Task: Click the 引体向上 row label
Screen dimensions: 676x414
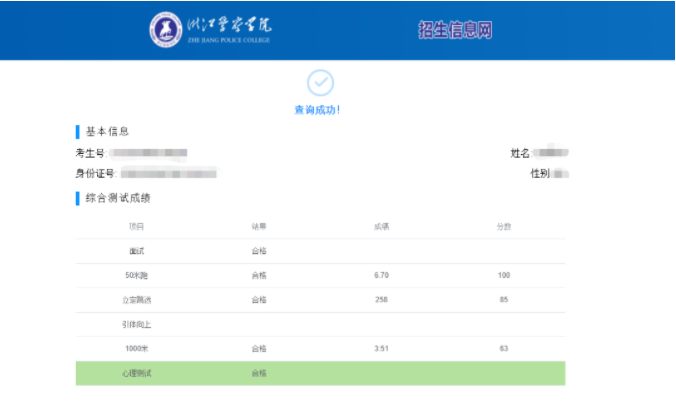Action: point(137,324)
